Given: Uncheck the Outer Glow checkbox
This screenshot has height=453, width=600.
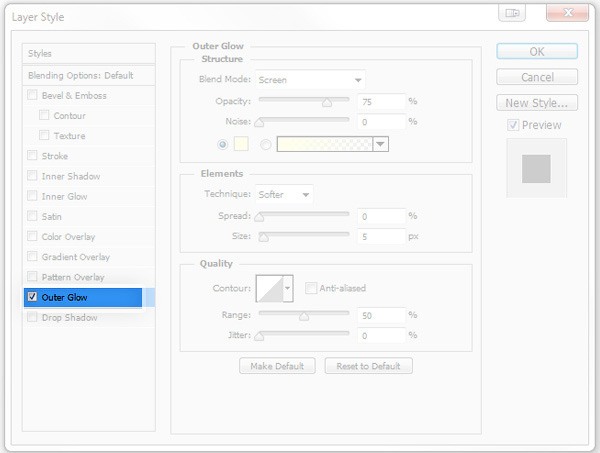Looking at the screenshot, I should (x=33, y=297).
